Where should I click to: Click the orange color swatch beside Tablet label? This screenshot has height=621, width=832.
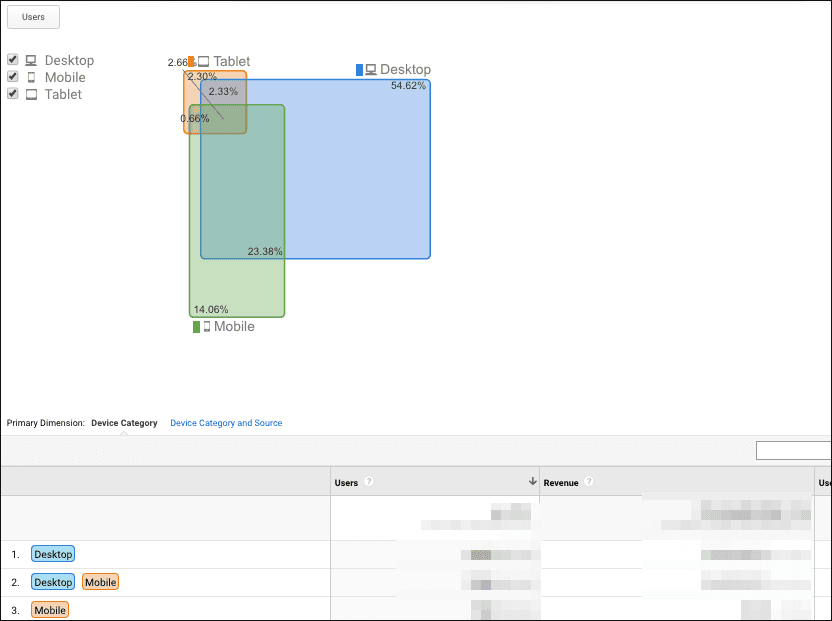[x=191, y=61]
